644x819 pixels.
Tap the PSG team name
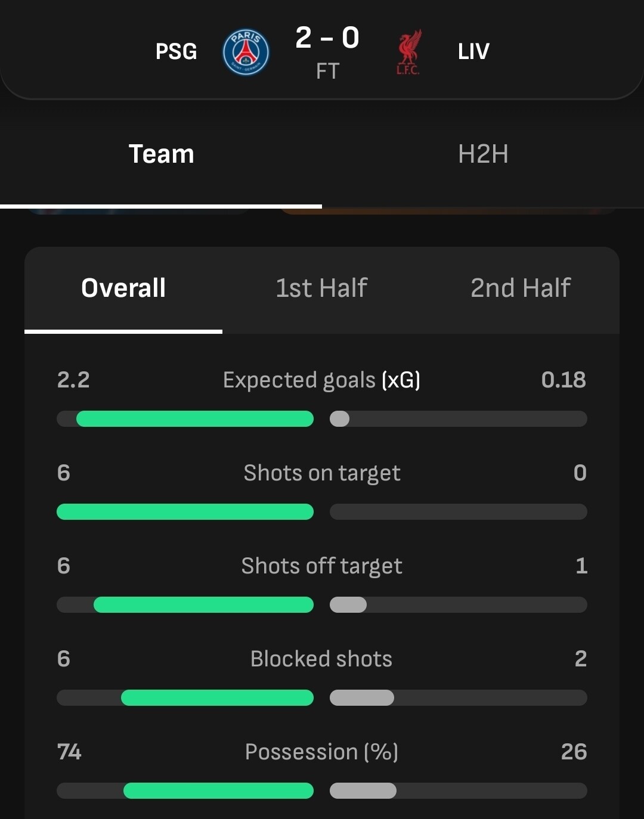coord(176,52)
